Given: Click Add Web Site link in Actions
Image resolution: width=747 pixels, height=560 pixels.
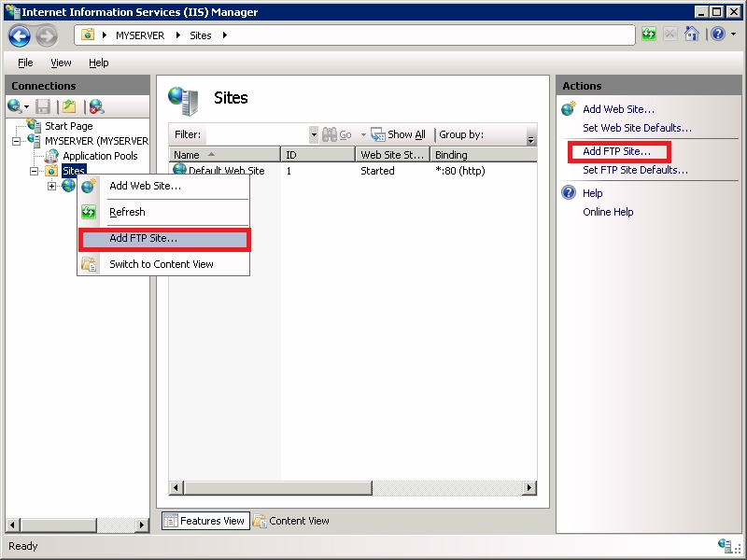Looking at the screenshot, I should click(x=618, y=109).
